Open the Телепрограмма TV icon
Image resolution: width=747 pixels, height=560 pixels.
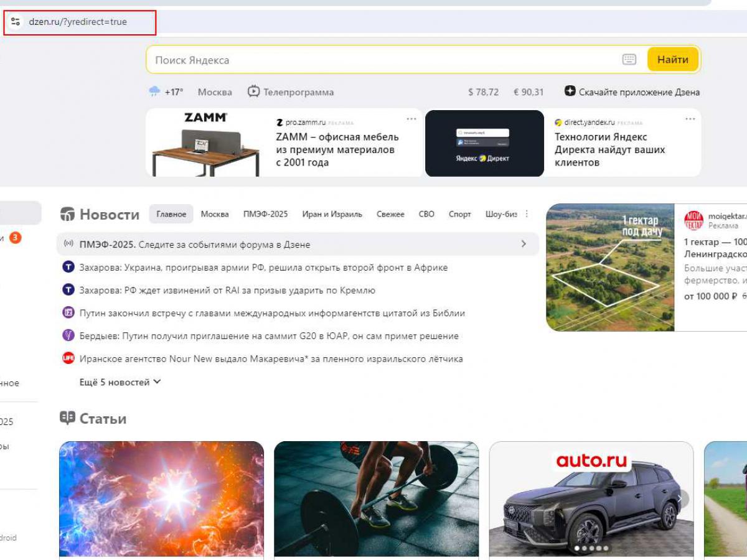click(x=253, y=91)
